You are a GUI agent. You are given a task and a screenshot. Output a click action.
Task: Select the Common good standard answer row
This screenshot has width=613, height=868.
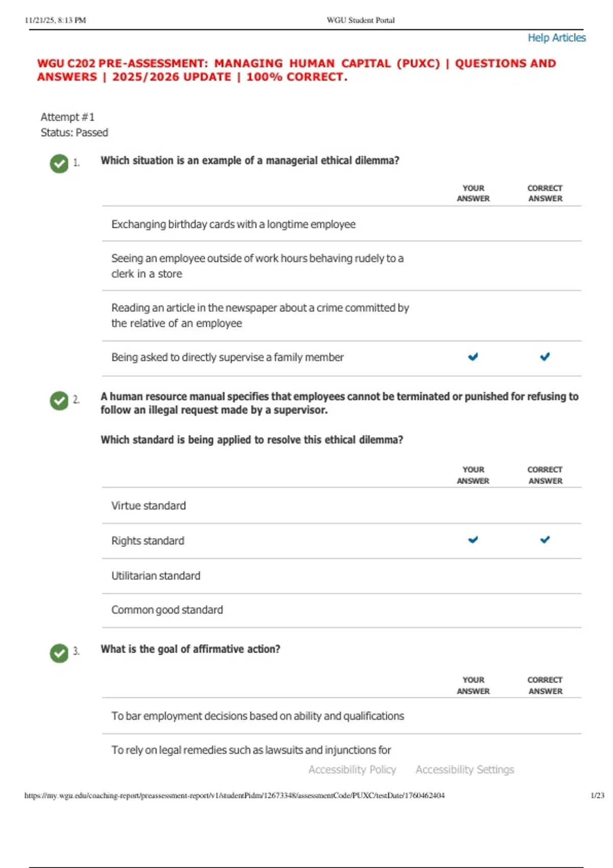click(341, 610)
